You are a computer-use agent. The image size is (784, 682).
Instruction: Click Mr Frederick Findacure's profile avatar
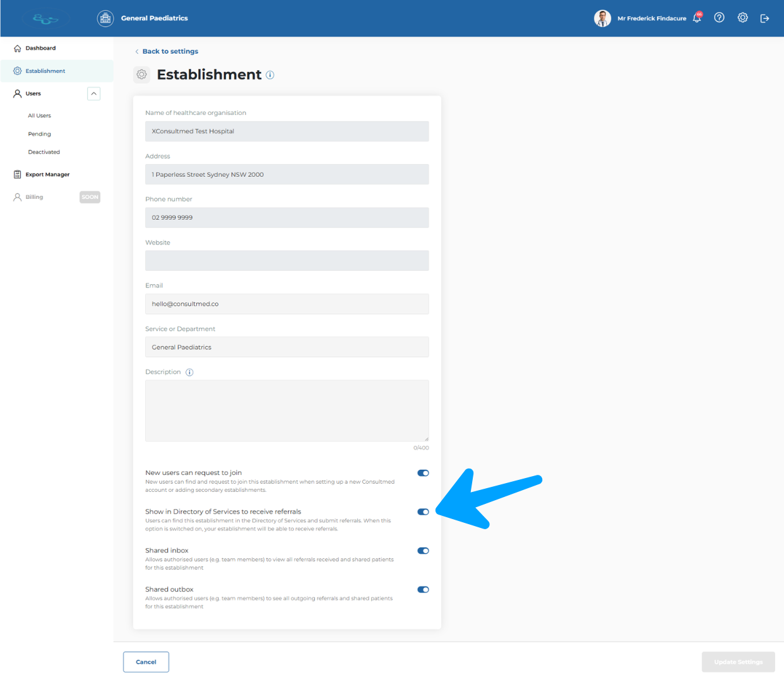click(x=602, y=18)
